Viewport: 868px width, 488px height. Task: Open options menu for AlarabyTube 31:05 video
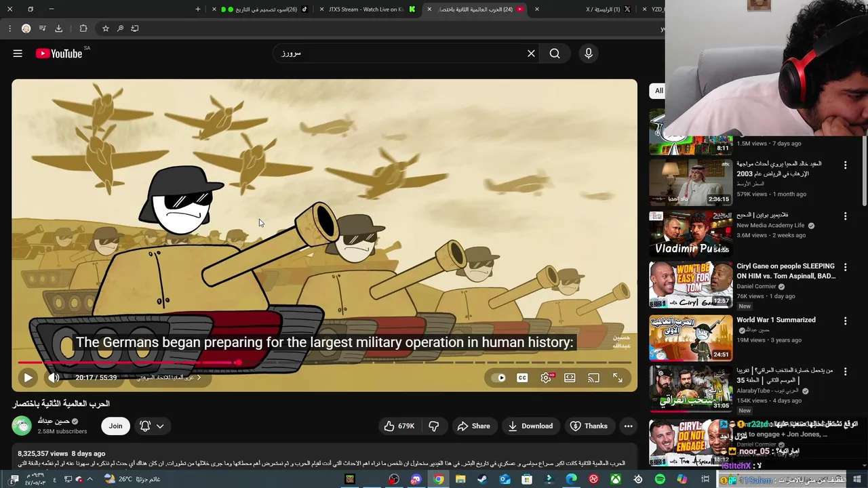845,371
